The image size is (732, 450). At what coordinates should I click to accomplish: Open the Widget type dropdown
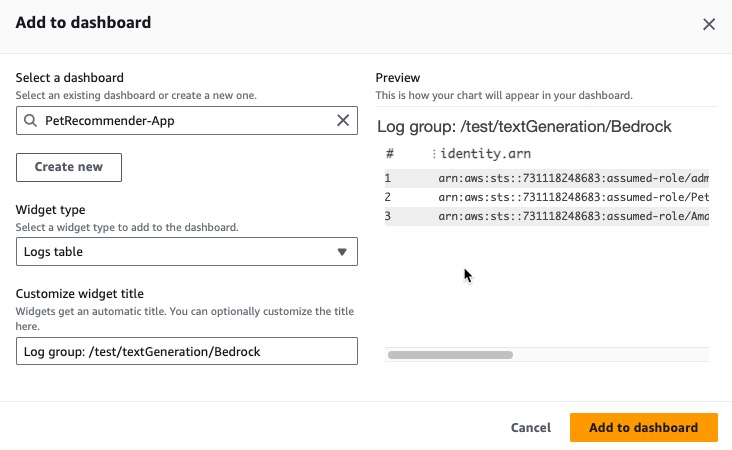[187, 252]
